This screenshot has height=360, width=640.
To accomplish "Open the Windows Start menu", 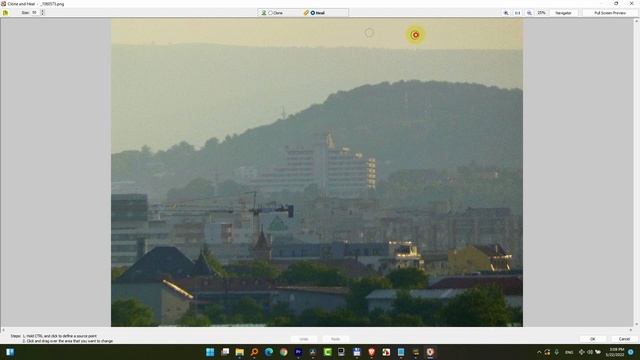I will [x=210, y=352].
